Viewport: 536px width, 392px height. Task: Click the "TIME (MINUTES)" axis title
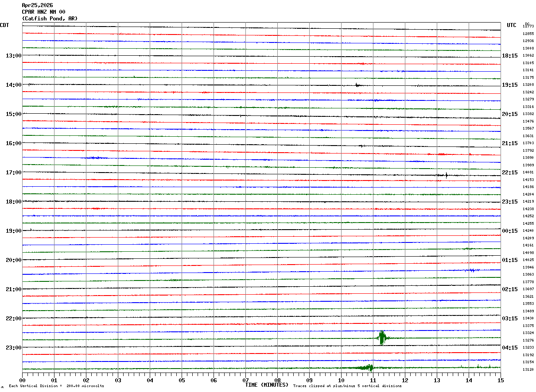267,385
